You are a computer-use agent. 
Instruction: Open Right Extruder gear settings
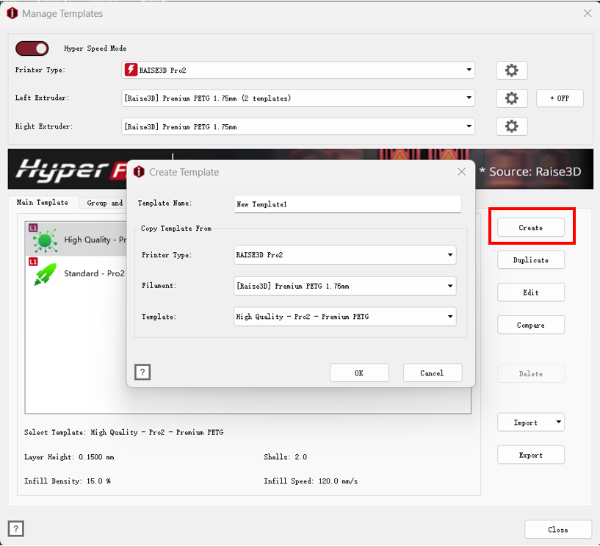511,127
